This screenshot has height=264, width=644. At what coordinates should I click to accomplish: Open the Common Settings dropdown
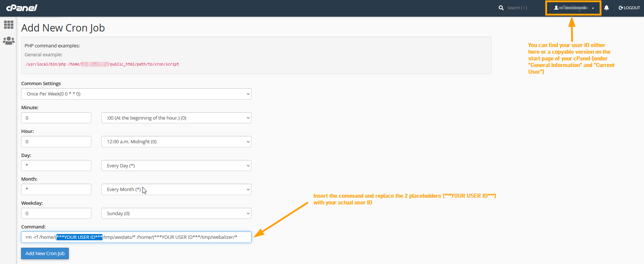[136, 94]
